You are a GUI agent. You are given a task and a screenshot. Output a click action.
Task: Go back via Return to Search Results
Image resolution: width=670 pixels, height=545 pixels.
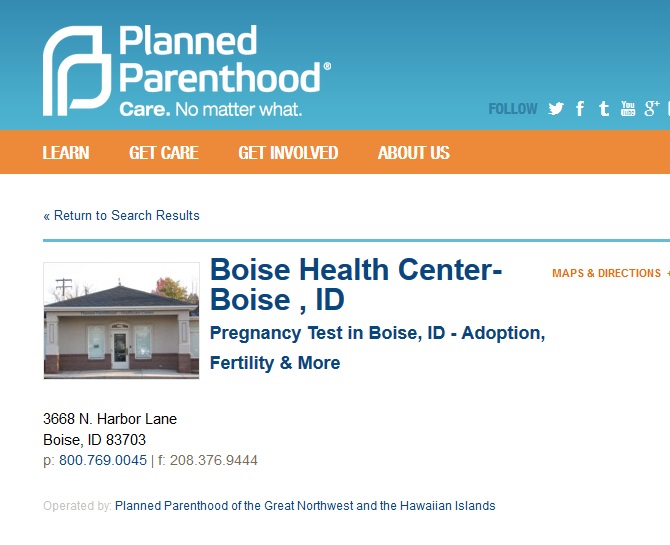click(121, 215)
